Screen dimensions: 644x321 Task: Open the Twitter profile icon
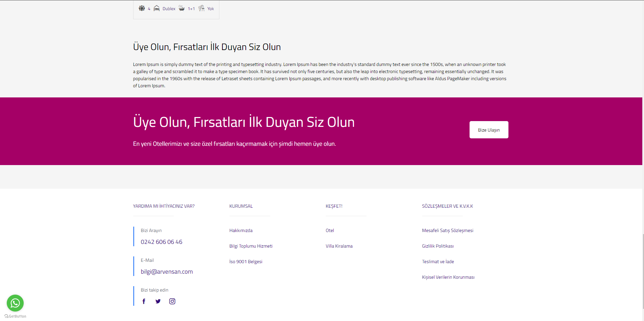tap(158, 301)
